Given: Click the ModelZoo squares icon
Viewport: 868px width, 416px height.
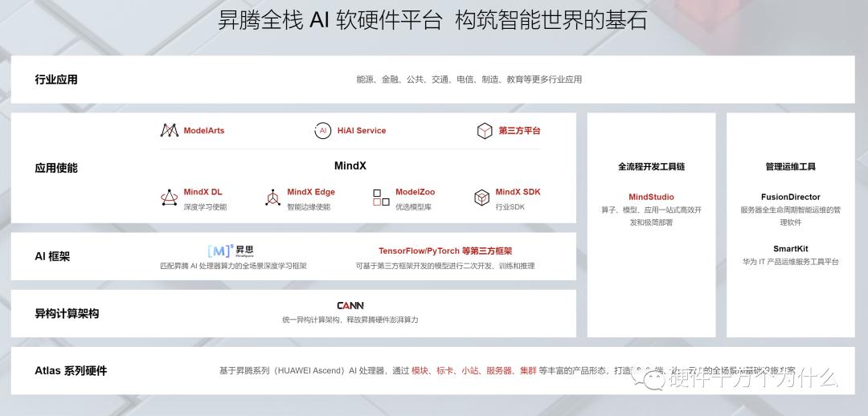Looking at the screenshot, I should 381,198.
